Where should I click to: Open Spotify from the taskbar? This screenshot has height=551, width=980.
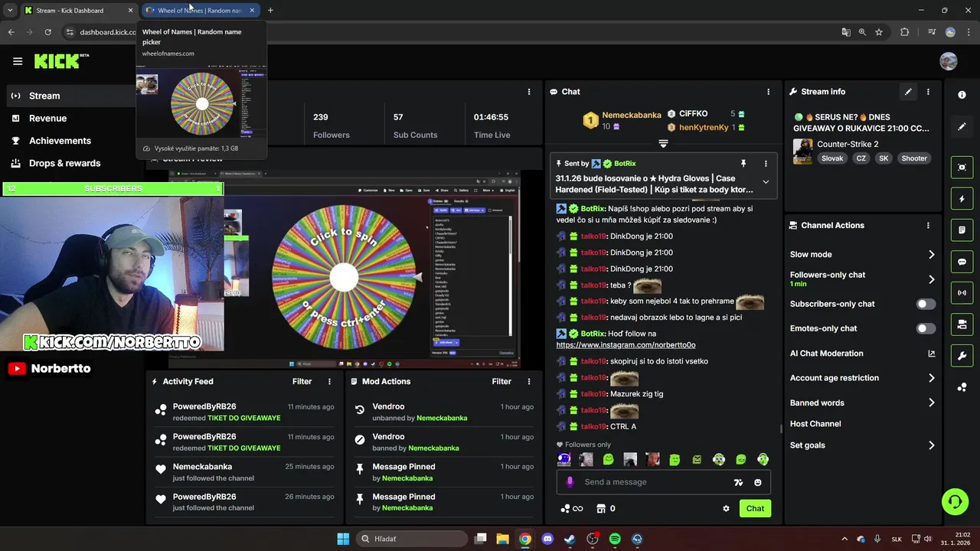point(615,539)
